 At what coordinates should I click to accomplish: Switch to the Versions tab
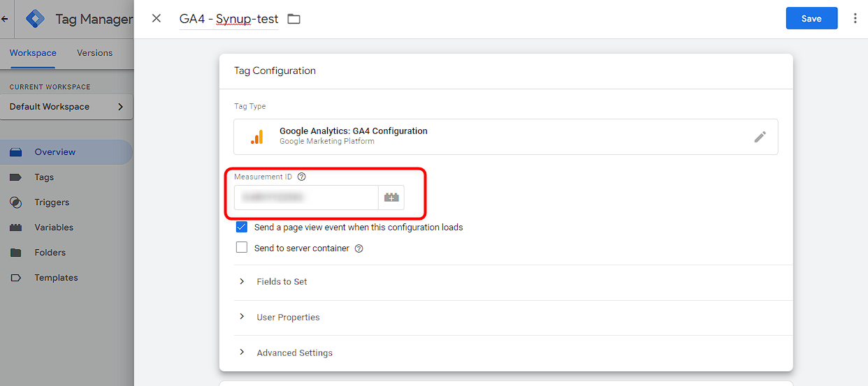[94, 53]
